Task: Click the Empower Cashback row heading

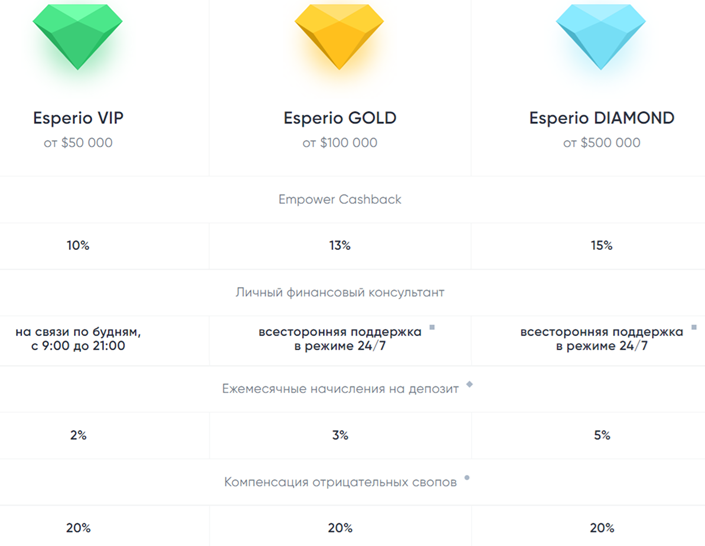Action: tap(339, 199)
